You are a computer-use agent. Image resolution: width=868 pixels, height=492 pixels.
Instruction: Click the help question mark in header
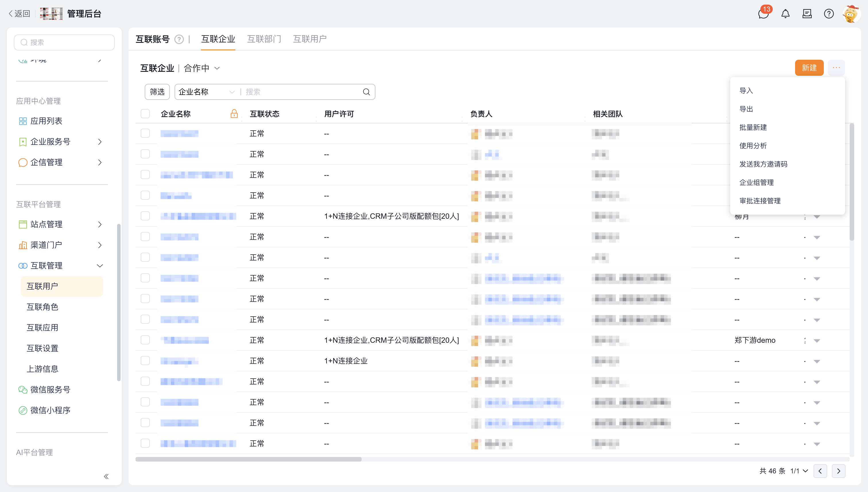(828, 14)
